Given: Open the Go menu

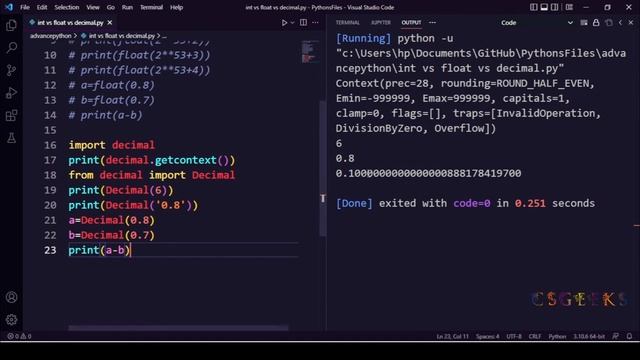Looking at the screenshot, I should (111, 7).
